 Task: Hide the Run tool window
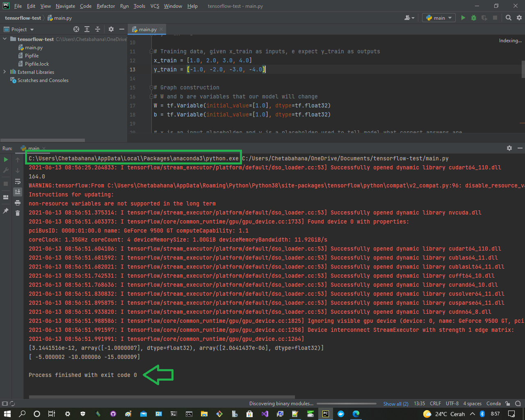[520, 148]
